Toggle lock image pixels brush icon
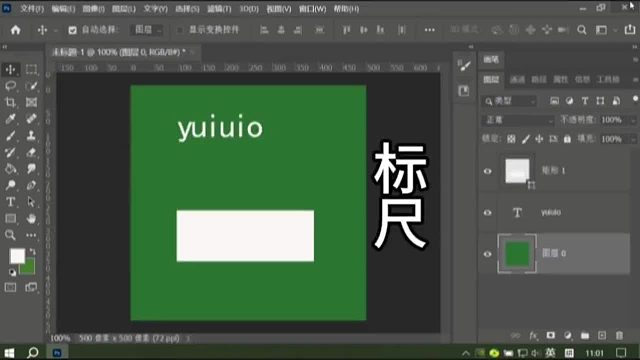The image size is (640, 360). tap(526, 139)
